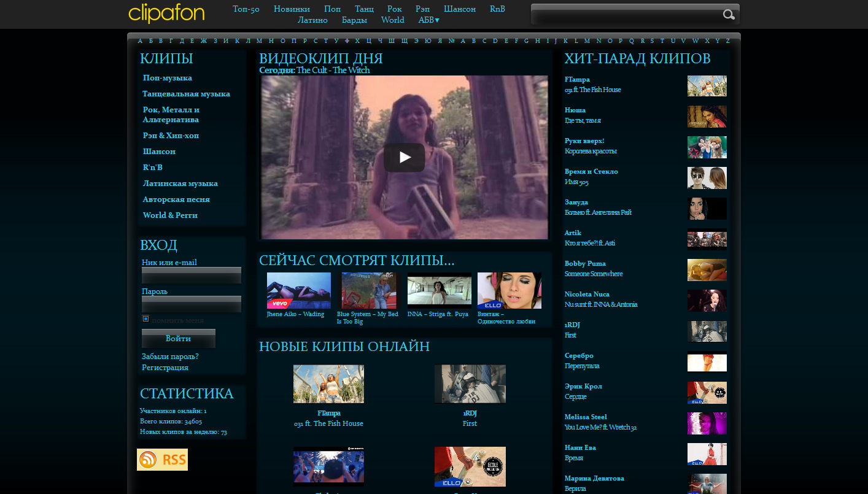Open the RSS feed icon
The height and width of the screenshot is (494, 868).
(x=162, y=460)
